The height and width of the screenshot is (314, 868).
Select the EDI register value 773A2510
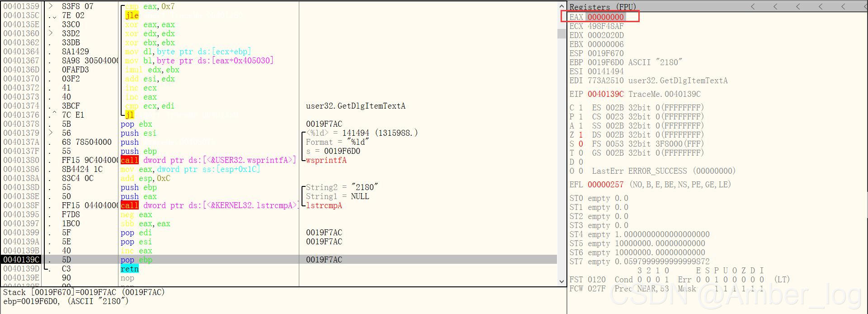[x=606, y=81]
